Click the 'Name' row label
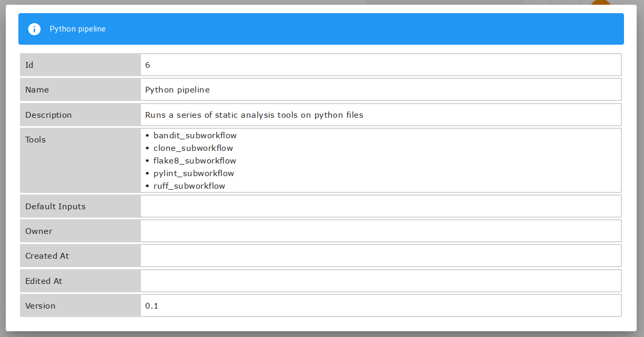Viewport: 644px width, 337px height. (x=37, y=90)
